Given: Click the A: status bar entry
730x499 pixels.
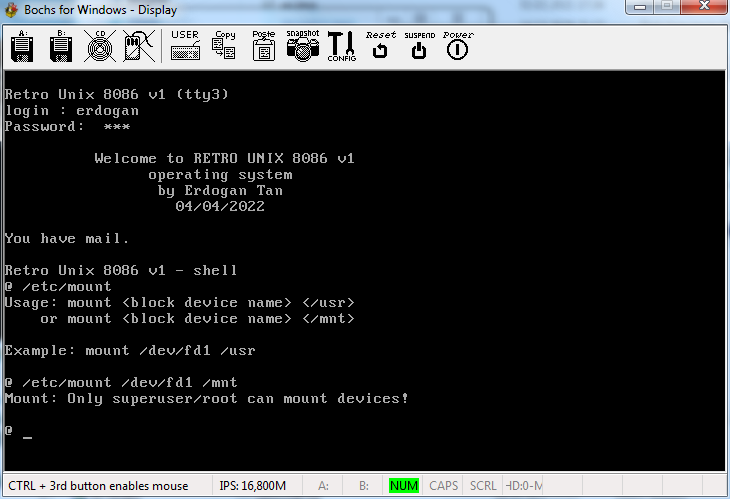Looking at the screenshot, I should [x=323, y=486].
